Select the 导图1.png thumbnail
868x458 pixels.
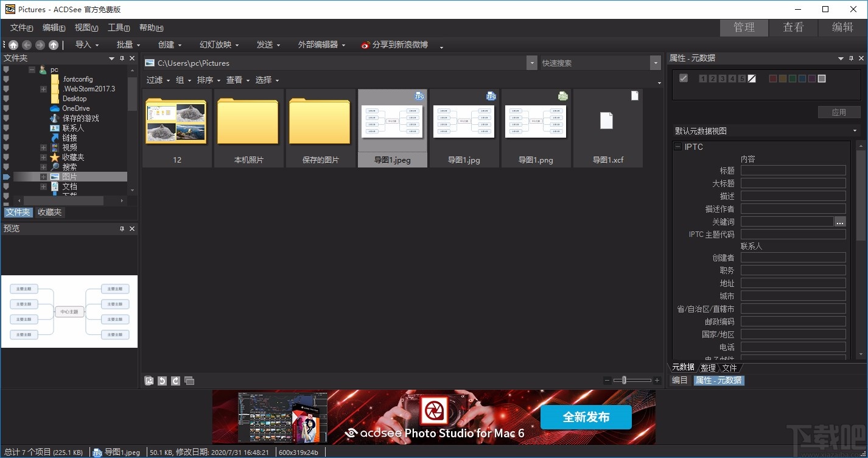(x=536, y=128)
